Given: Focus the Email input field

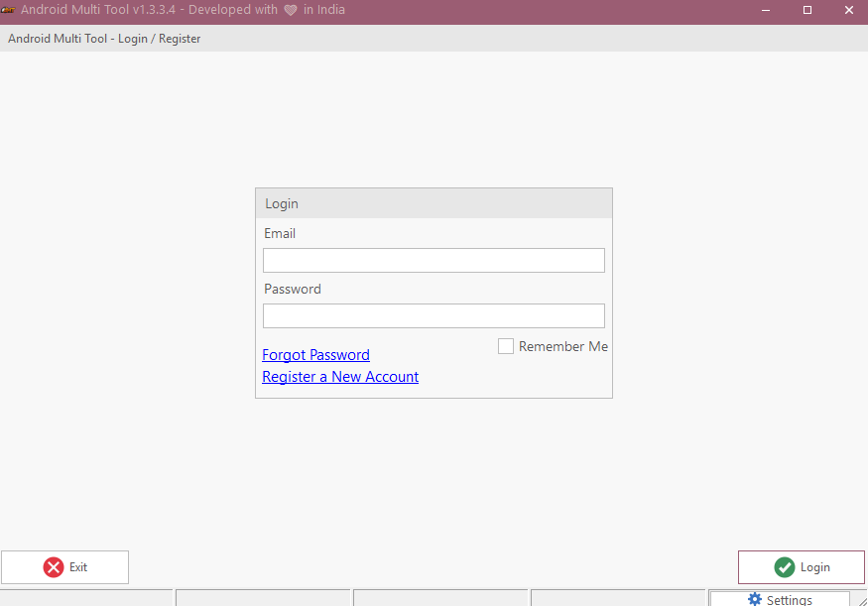Looking at the screenshot, I should click(x=434, y=260).
